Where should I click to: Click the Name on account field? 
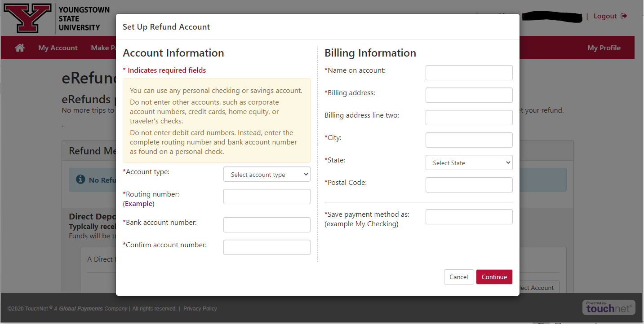coord(469,73)
